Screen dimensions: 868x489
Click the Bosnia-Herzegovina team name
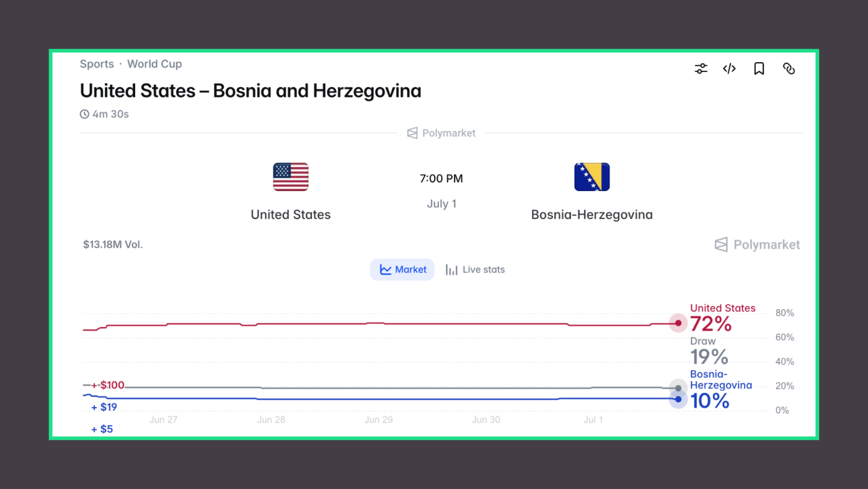tap(591, 215)
